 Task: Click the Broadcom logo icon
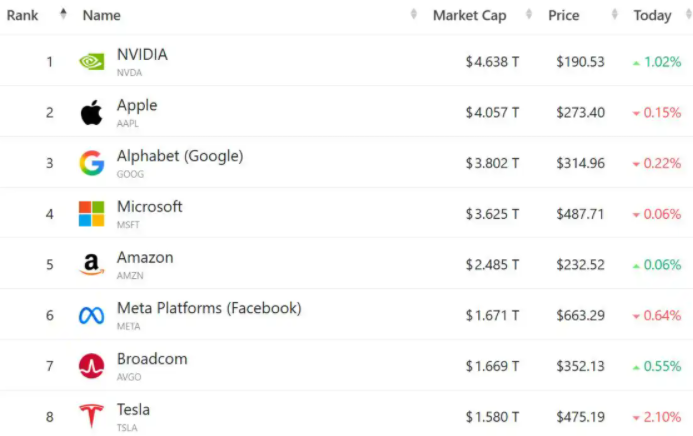pyautogui.click(x=91, y=366)
